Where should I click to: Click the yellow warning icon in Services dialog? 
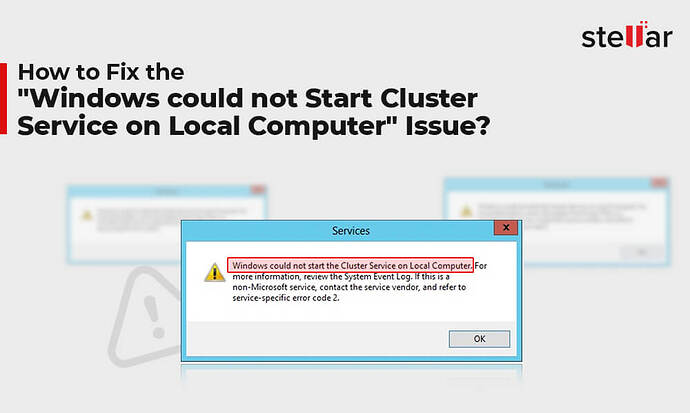[215, 273]
